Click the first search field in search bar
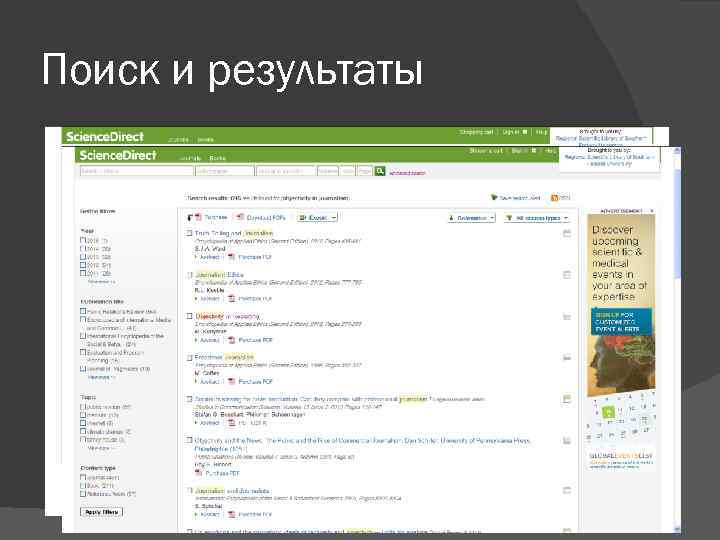Image resolution: width=720 pixels, height=540 pixels. [x=136, y=171]
